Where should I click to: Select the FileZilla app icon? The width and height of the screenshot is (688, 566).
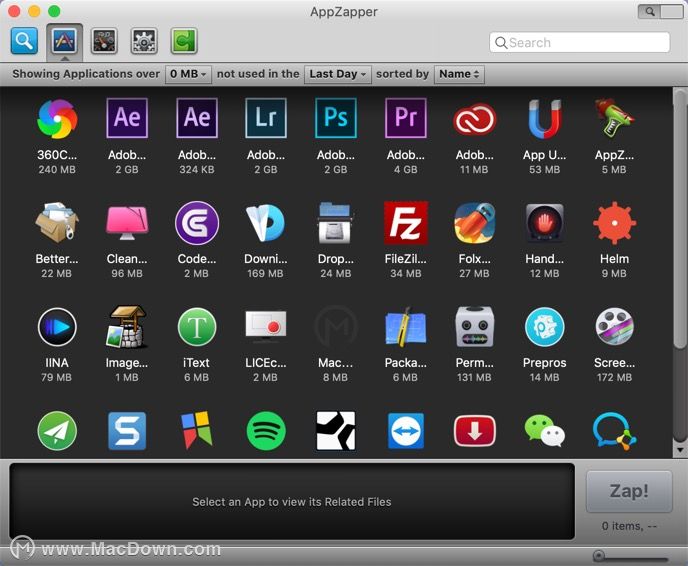[405, 223]
